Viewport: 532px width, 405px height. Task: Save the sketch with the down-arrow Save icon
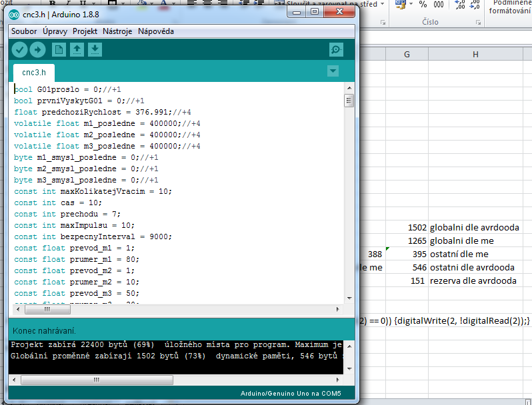point(95,50)
